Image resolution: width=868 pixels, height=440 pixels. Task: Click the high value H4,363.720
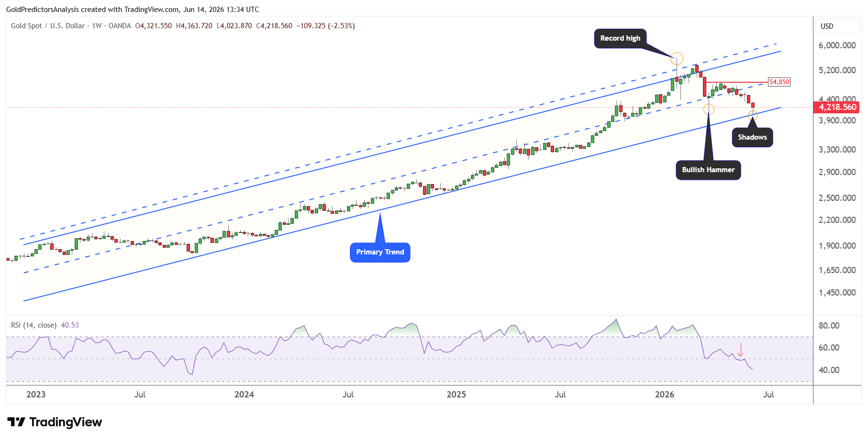(194, 26)
